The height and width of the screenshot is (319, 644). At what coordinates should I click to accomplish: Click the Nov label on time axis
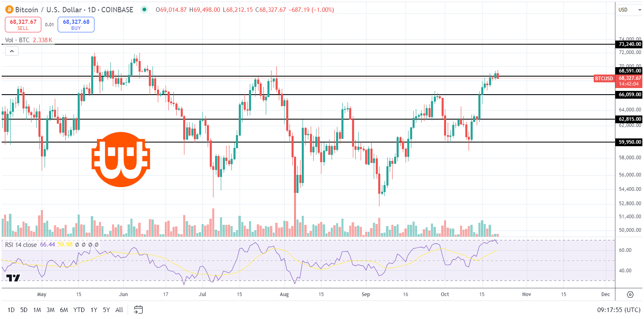pos(527,294)
